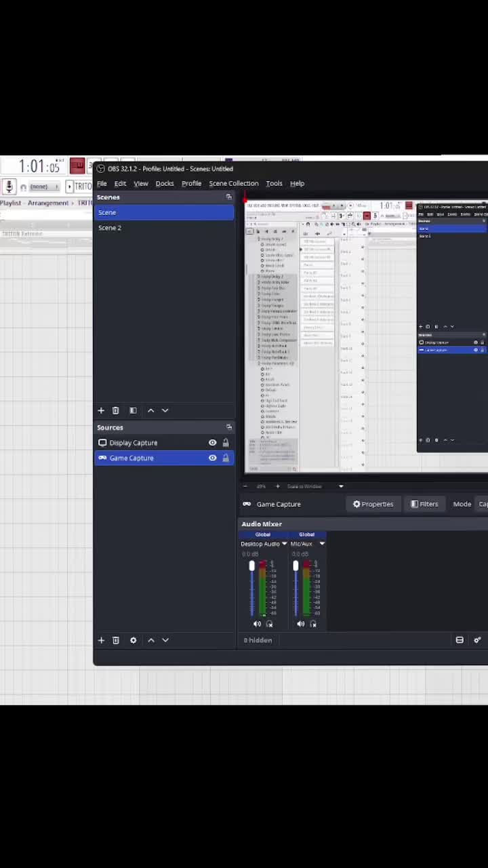Adjust the Desktop Audio volume slider
Viewport: 488px width, 868px height.
coord(252,589)
